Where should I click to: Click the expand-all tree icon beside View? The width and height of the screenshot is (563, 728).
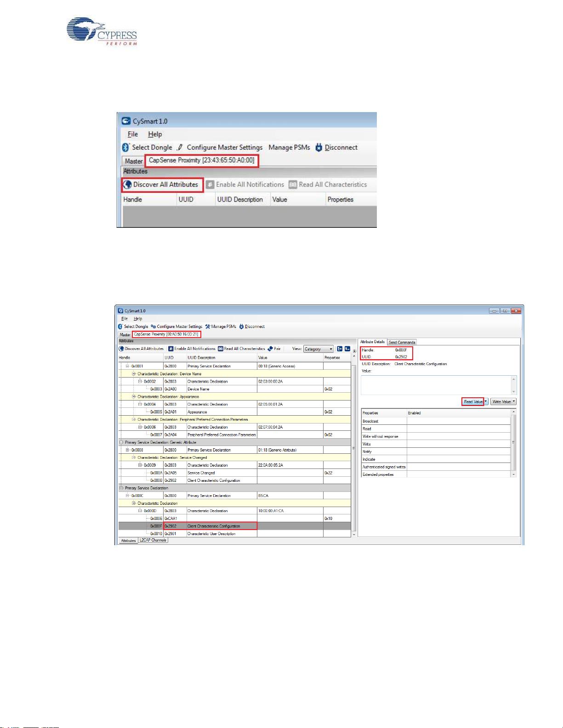[x=340, y=349]
